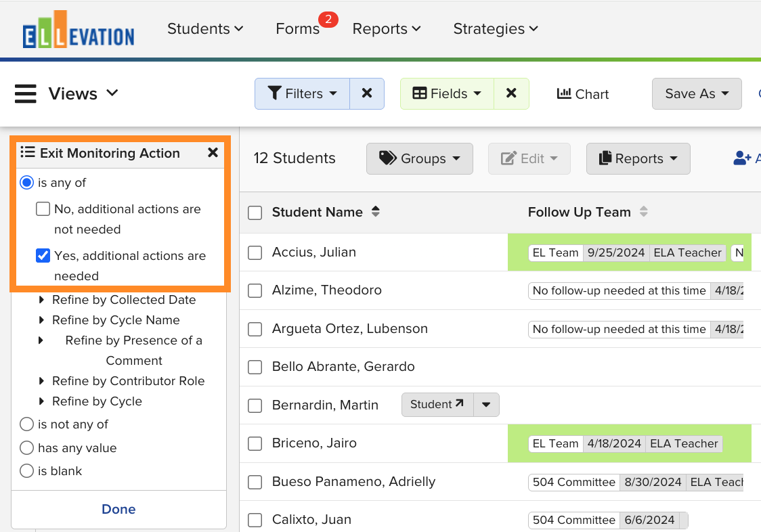Select the 'is any of' radio option
The image size is (761, 532).
pos(26,183)
